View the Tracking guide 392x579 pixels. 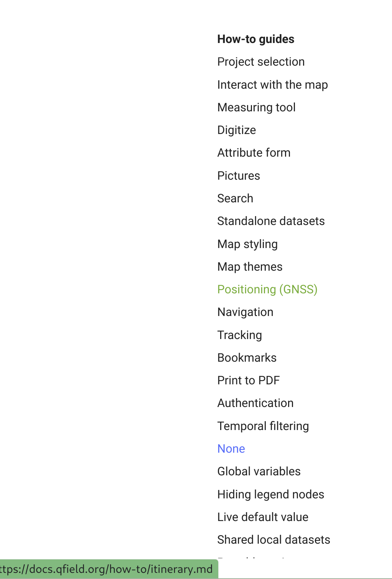pos(239,335)
